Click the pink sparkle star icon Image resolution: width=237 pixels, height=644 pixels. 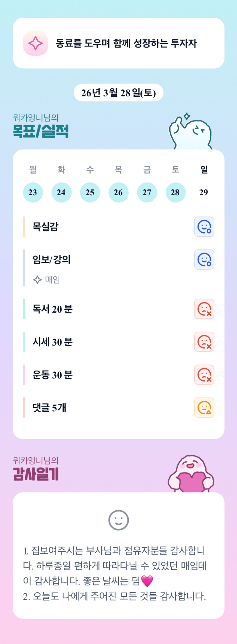click(36, 43)
